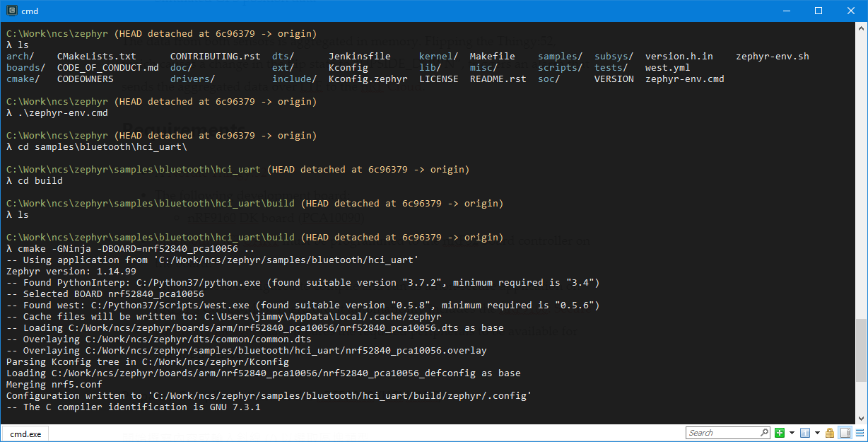Open the dropdown arrow beside the green plus
The image size is (868, 442).
tap(792, 433)
